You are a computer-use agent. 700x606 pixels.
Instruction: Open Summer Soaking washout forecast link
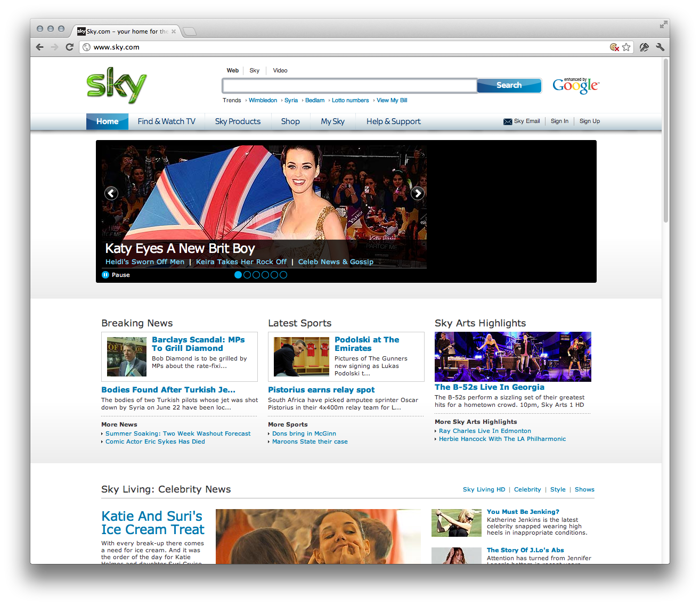[178, 433]
